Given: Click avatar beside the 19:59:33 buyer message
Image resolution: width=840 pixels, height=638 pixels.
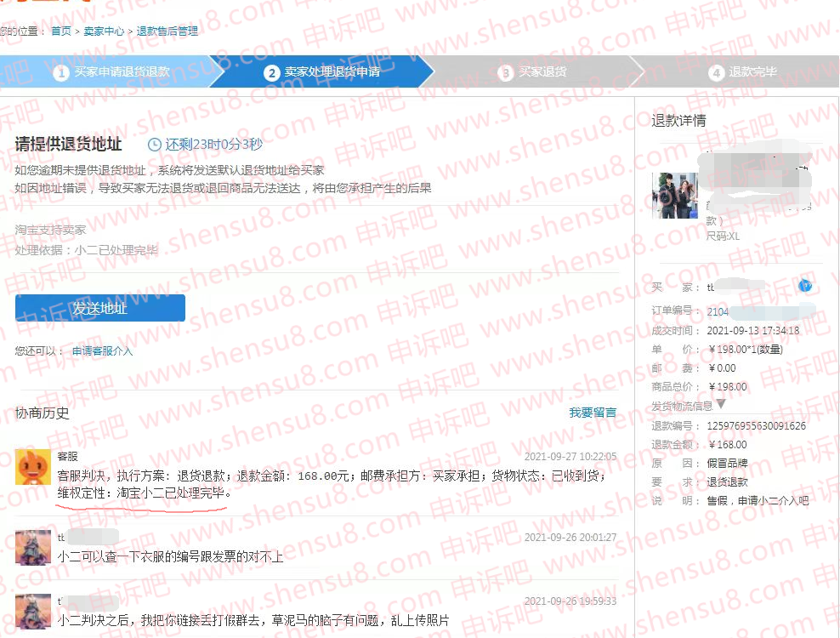Looking at the screenshot, I should [x=33, y=612].
